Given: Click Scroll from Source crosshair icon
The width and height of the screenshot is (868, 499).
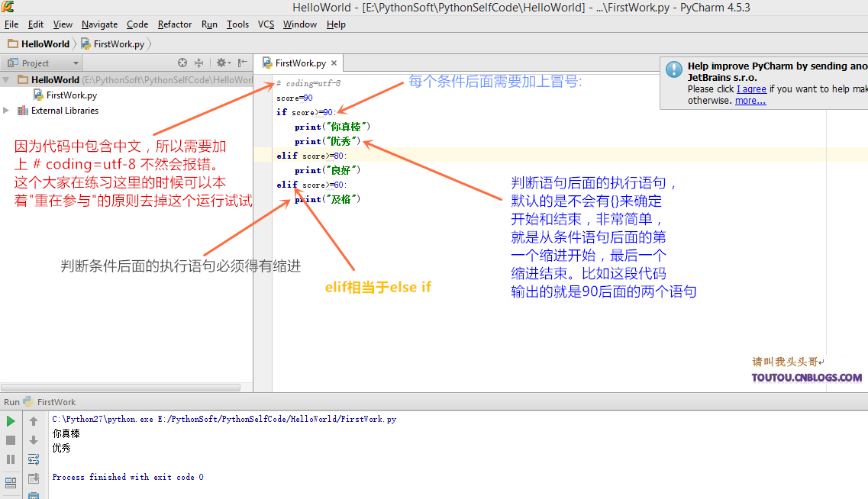Looking at the screenshot, I should click(x=182, y=63).
